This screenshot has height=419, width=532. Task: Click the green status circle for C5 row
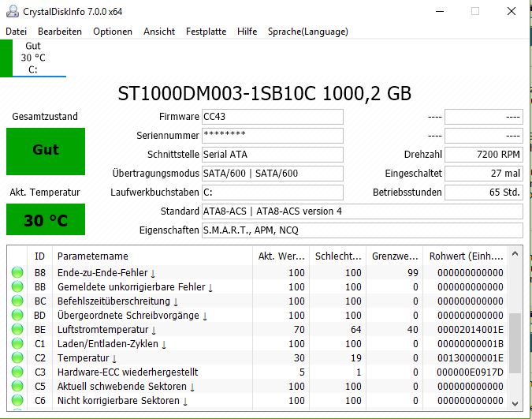17,387
